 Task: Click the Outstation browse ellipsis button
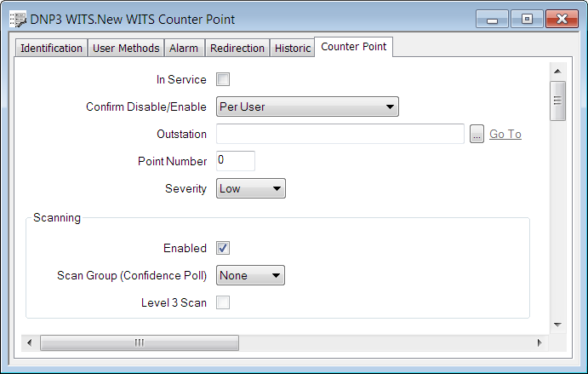tap(477, 134)
